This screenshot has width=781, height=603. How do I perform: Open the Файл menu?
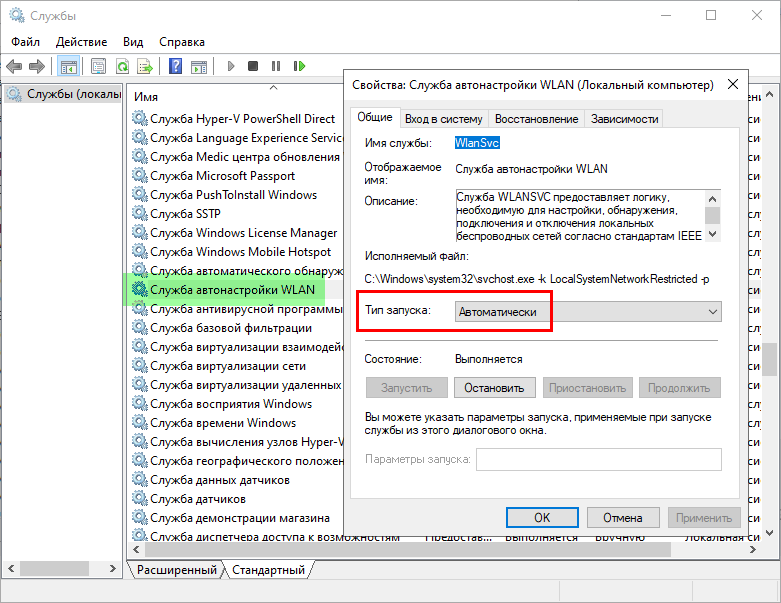25,42
